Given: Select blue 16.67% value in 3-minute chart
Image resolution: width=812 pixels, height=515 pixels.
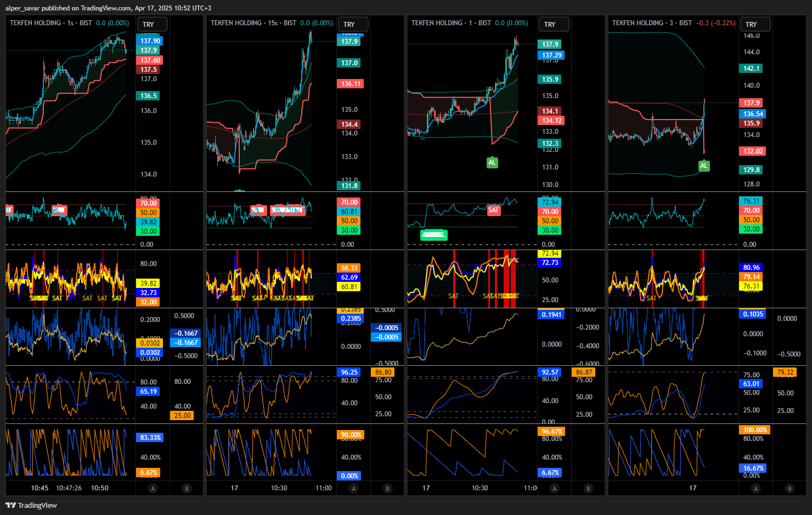Looking at the screenshot, I should click(x=753, y=468).
